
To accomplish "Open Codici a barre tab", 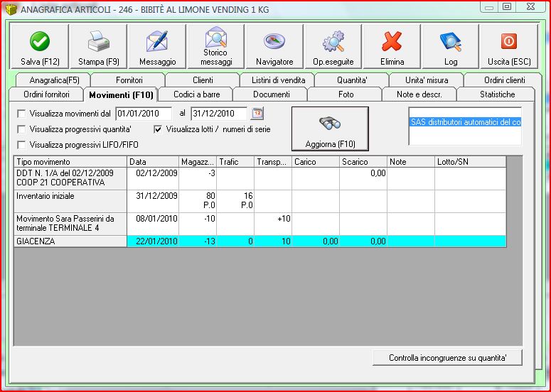I will click(196, 94).
